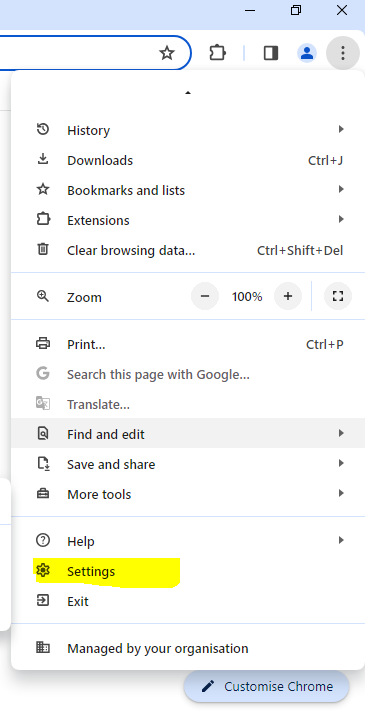The height and width of the screenshot is (713, 365).
Task: Decrease zoom with the minus button
Action: [205, 296]
